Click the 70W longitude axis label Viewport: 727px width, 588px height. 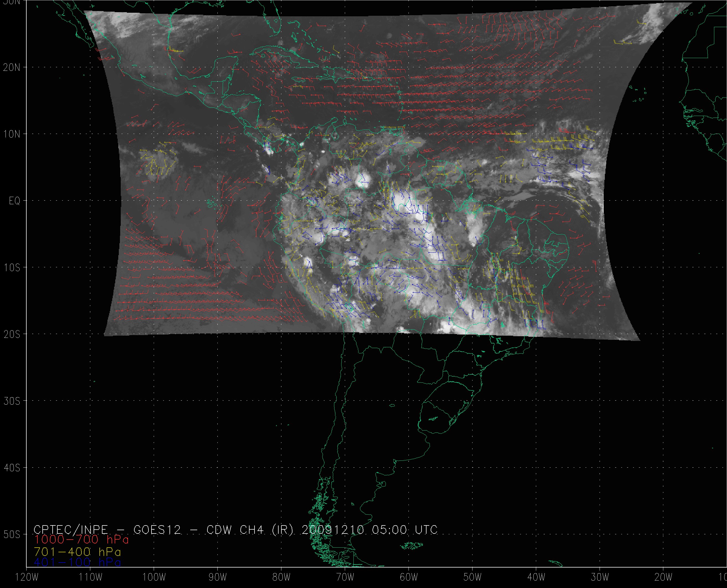click(x=345, y=577)
